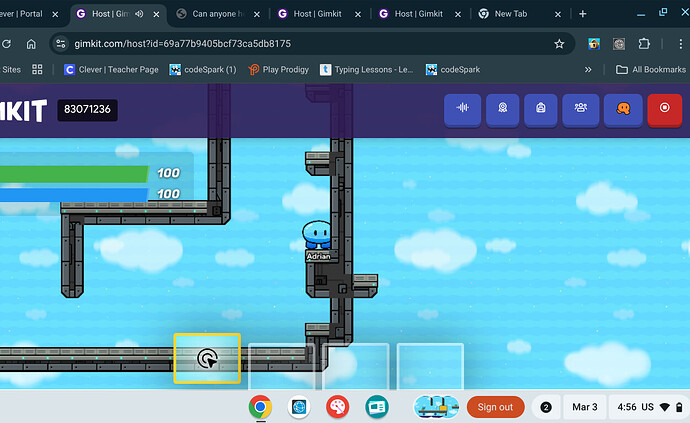The image size is (690, 423).
Task: Bookmark this page with the star icon
Action: [x=559, y=44]
